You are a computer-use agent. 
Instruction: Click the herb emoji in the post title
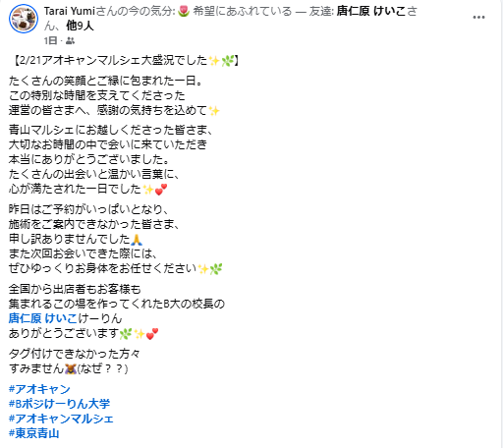(228, 61)
